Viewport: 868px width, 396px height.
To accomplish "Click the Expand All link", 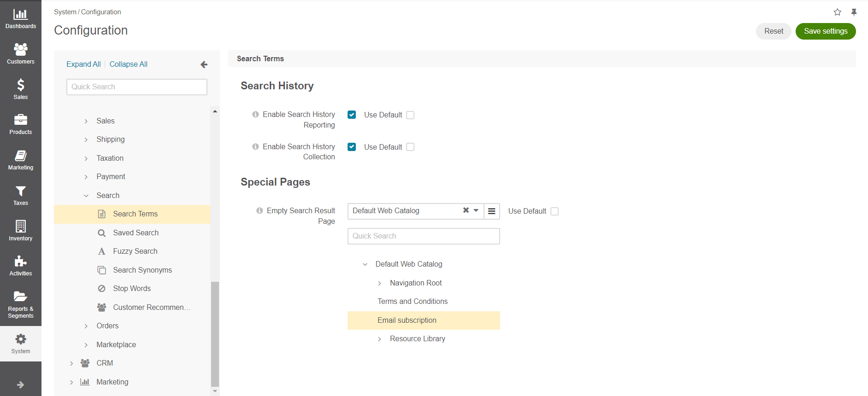I will (x=83, y=64).
